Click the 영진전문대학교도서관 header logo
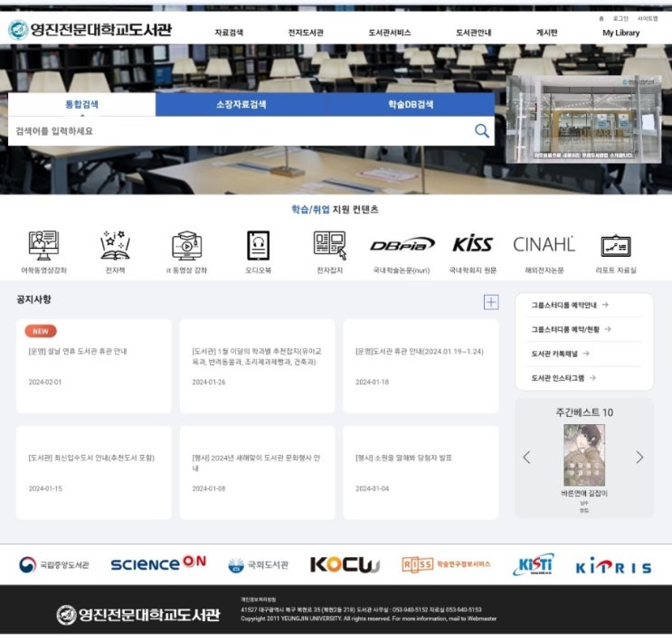The image size is (672, 643). pos(90,30)
